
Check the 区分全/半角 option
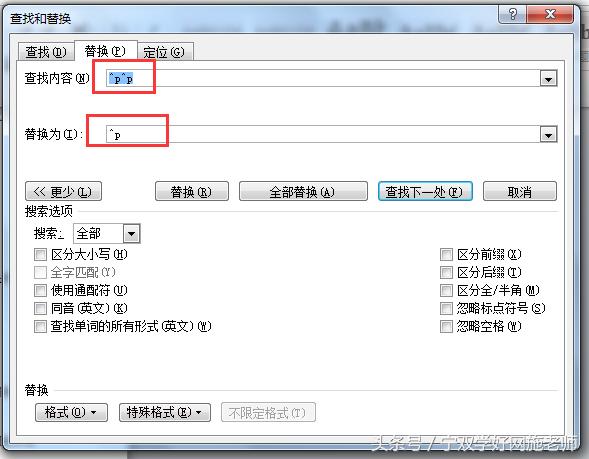point(446,290)
